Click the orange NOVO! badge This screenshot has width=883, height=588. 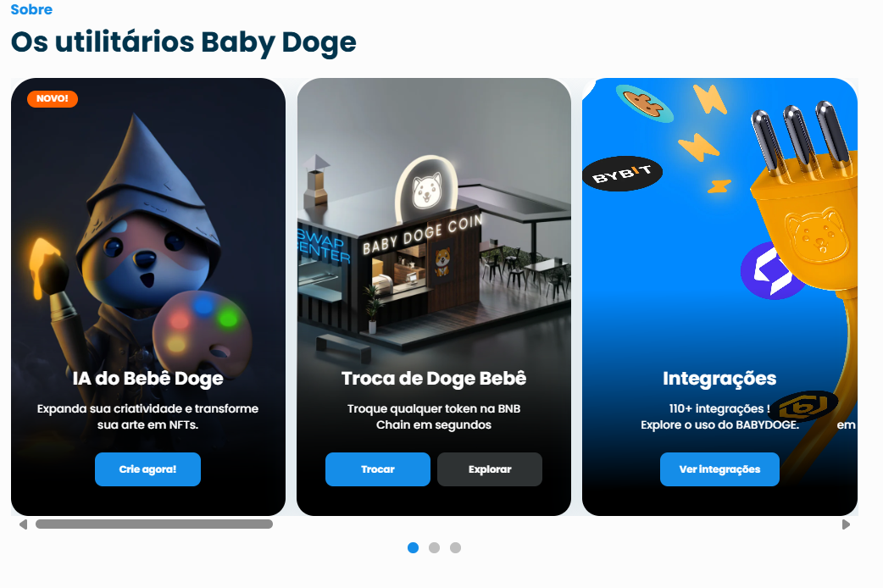click(53, 98)
